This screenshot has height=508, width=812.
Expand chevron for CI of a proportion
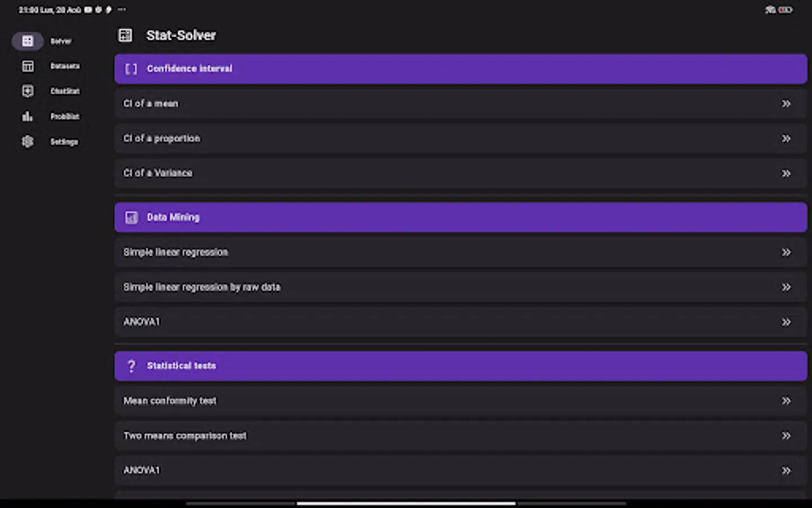click(x=785, y=139)
